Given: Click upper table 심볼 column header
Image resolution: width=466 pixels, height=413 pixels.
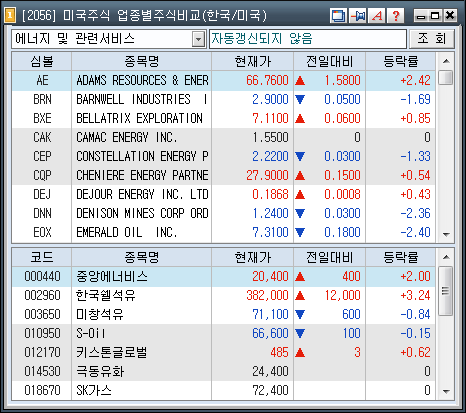Looking at the screenshot, I should [42, 61].
